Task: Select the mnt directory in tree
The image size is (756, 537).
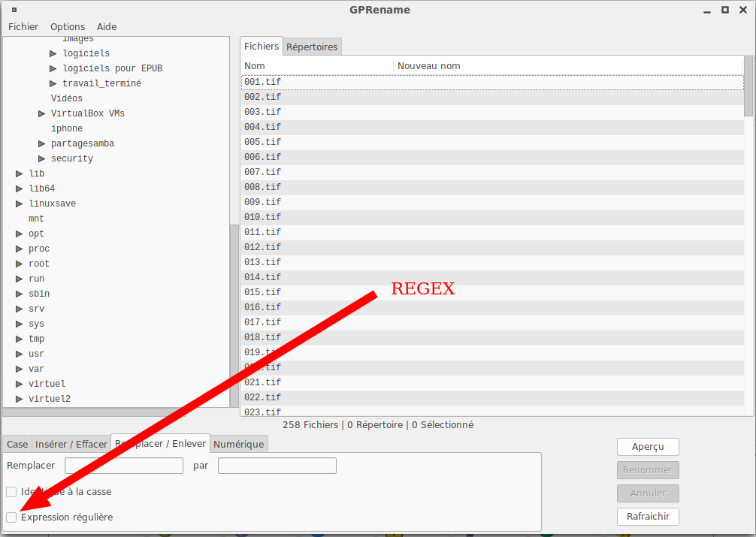Action: pyautogui.click(x=36, y=219)
